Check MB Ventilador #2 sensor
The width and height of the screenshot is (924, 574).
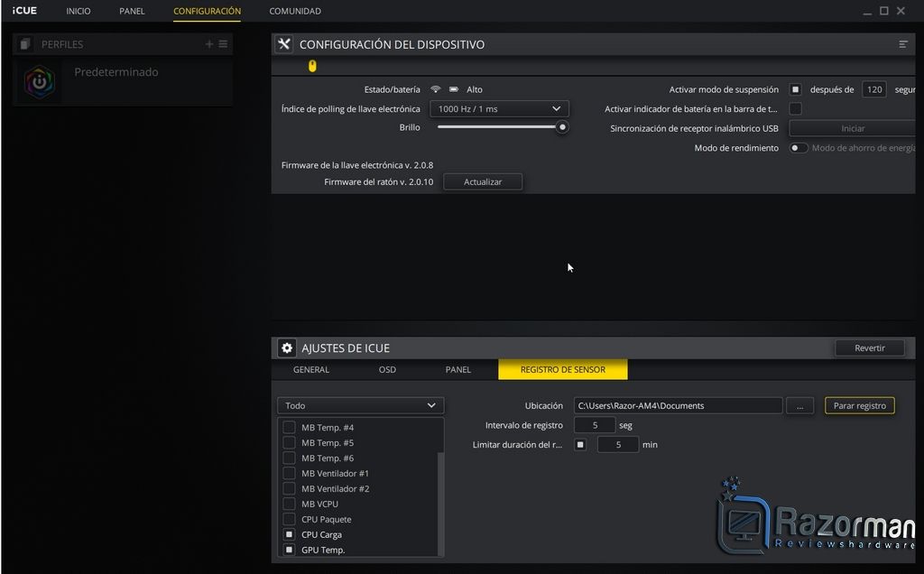[289, 488]
